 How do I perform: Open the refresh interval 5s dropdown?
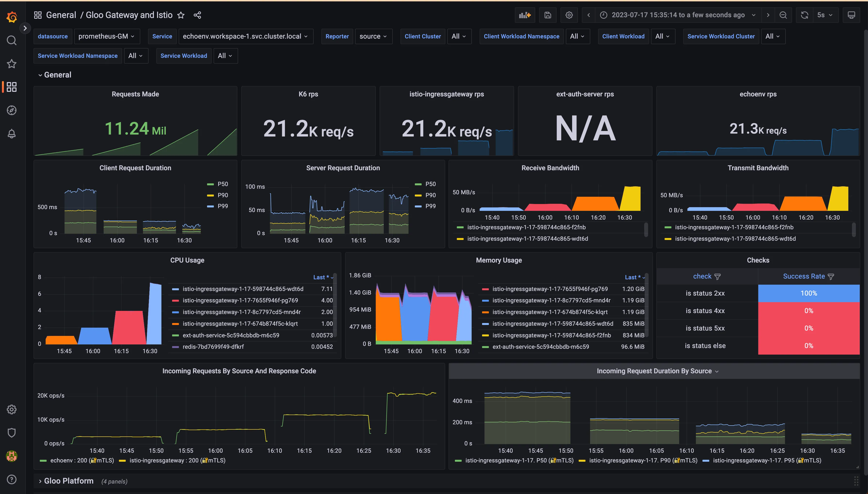pyautogui.click(x=825, y=15)
